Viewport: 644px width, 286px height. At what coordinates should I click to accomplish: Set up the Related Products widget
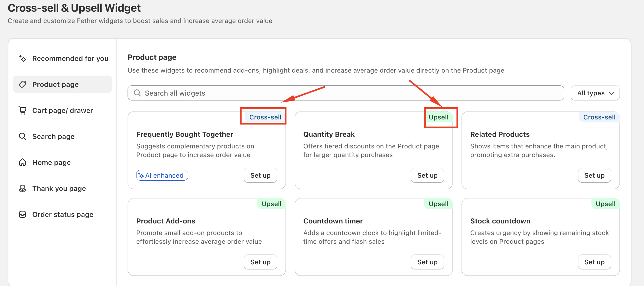594,175
